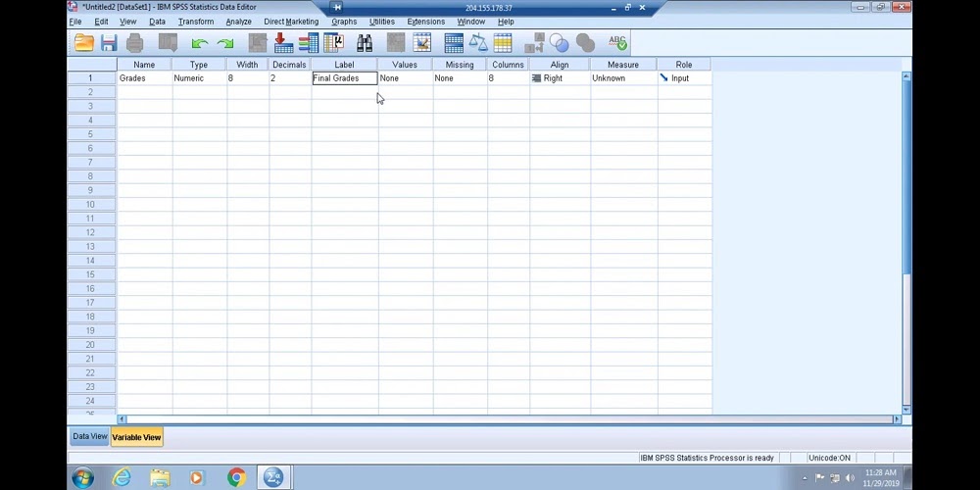Image resolution: width=980 pixels, height=490 pixels.
Task: Open the Measure cell showing Unknown
Action: (622, 78)
